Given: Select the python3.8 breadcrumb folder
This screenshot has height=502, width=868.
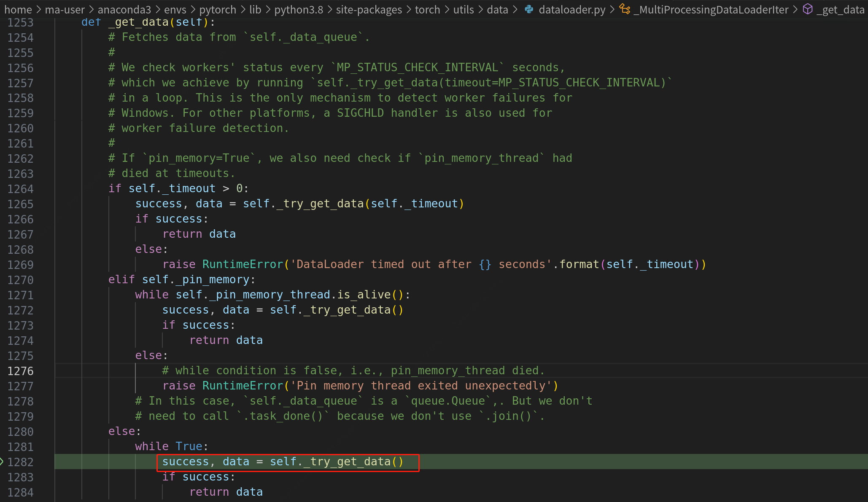Looking at the screenshot, I should pos(298,9).
